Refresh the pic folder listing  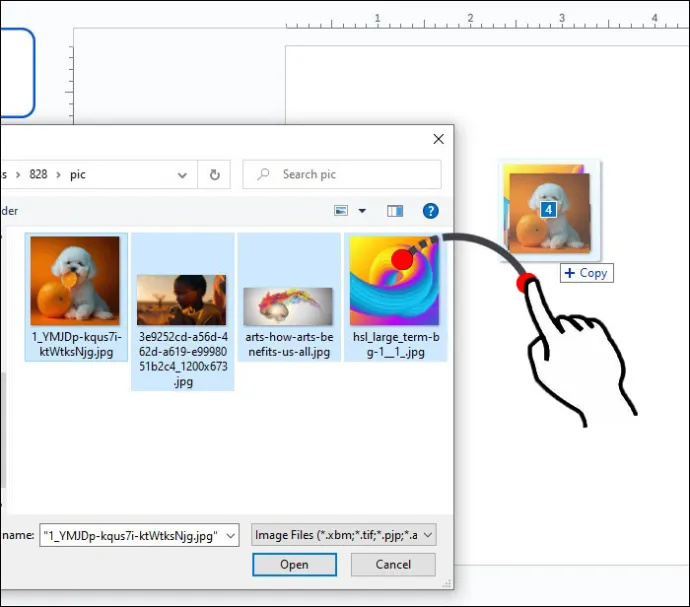point(214,175)
